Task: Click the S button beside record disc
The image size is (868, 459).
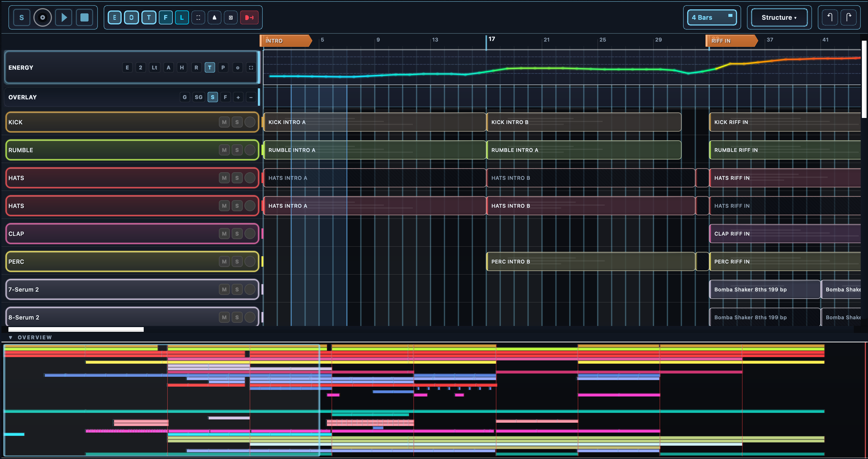Action: tap(21, 17)
